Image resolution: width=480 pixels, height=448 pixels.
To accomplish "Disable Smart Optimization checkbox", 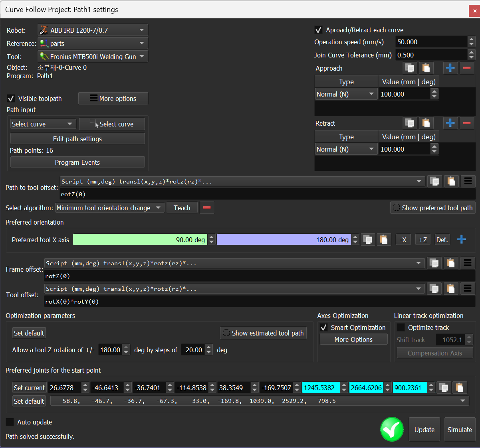I will point(324,328).
